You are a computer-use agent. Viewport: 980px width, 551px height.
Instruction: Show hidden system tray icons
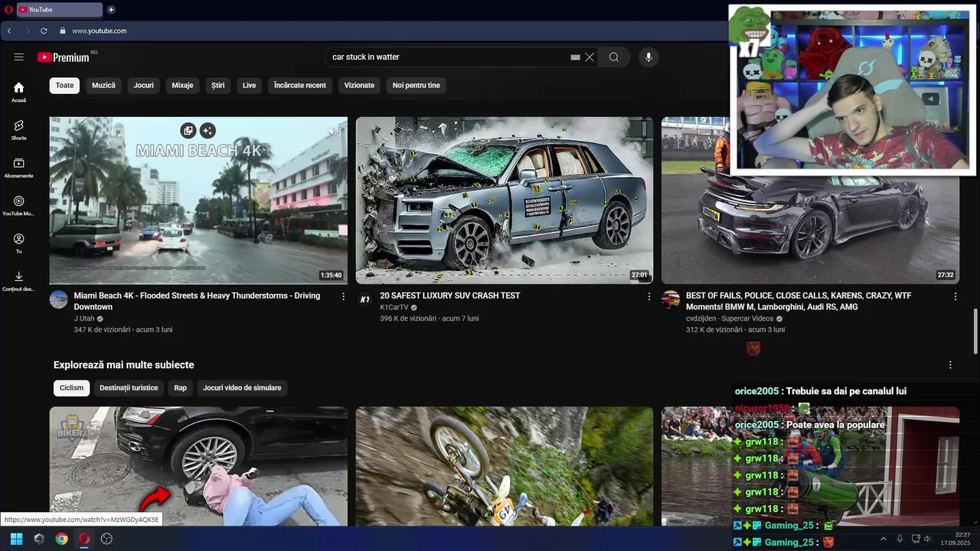(883, 539)
